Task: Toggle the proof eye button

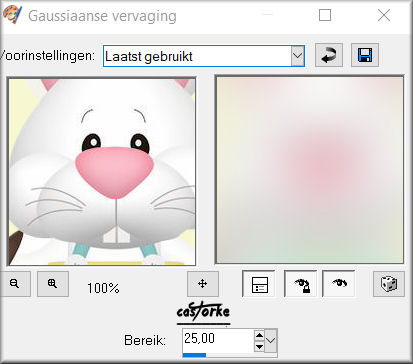Action: tap(339, 284)
